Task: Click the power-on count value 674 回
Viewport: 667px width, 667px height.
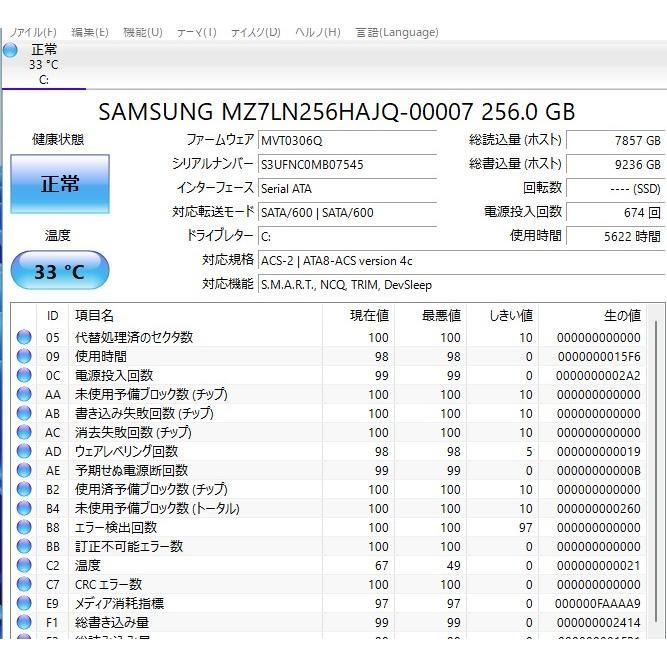Action: 616,212
